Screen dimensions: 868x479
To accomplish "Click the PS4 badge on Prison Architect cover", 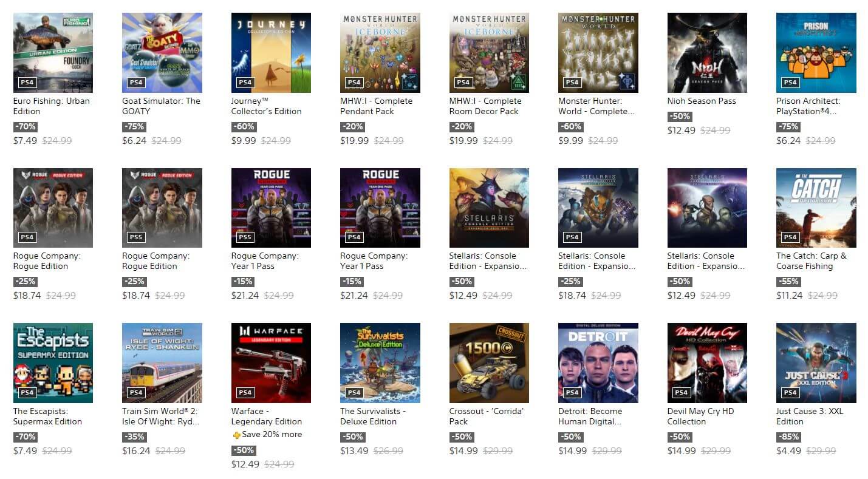I will 790,83.
